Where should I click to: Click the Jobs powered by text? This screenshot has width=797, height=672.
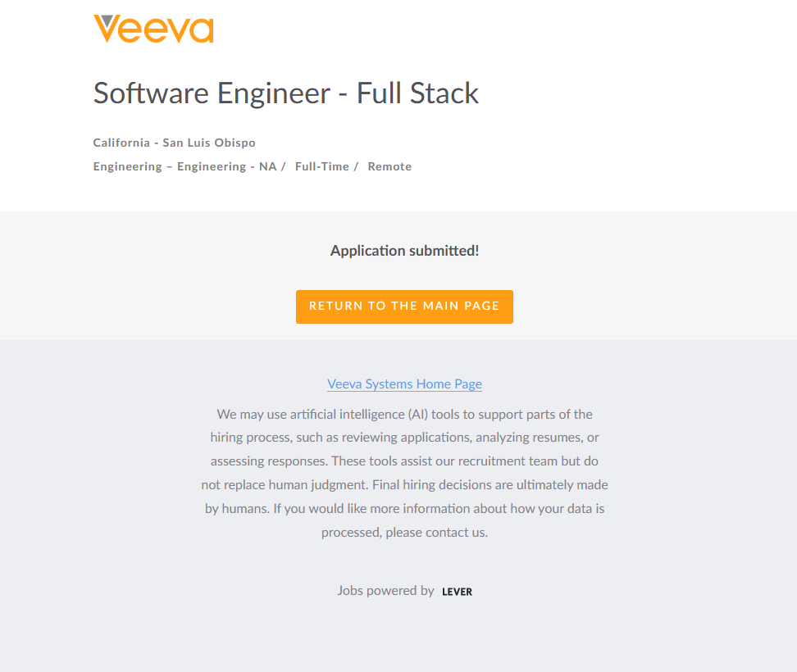pyautogui.click(x=385, y=590)
